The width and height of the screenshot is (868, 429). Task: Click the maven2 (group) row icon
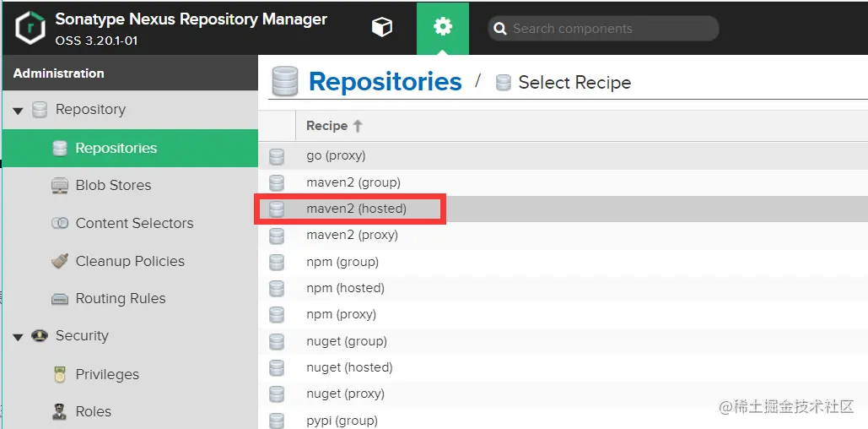pyautogui.click(x=276, y=183)
